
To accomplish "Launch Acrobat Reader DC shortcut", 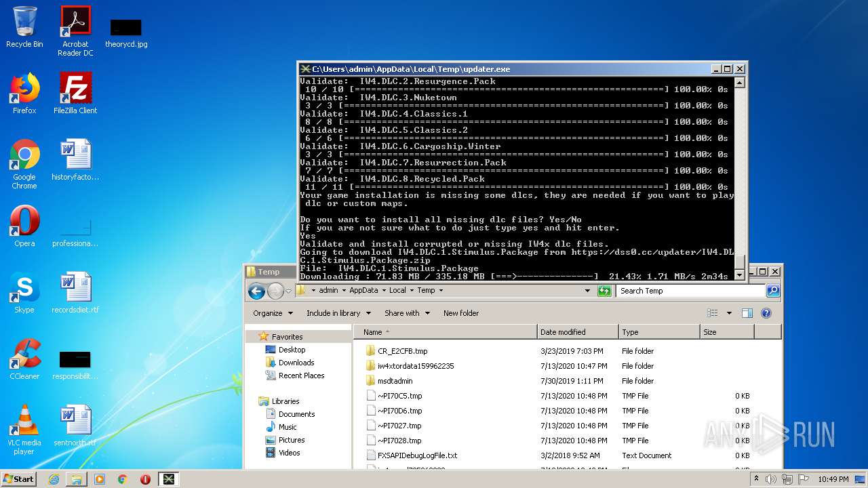I will tap(75, 31).
